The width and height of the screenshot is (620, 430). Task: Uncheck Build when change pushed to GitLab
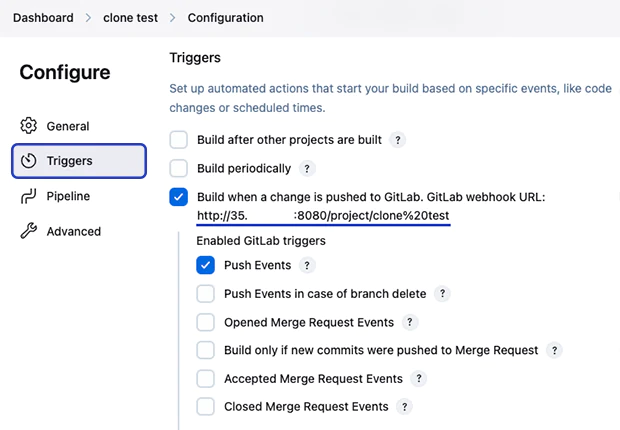pyautogui.click(x=178, y=197)
